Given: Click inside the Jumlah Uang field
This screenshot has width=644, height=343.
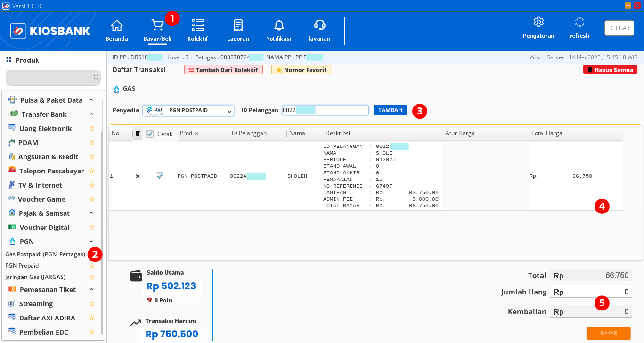Looking at the screenshot, I should [x=591, y=292].
